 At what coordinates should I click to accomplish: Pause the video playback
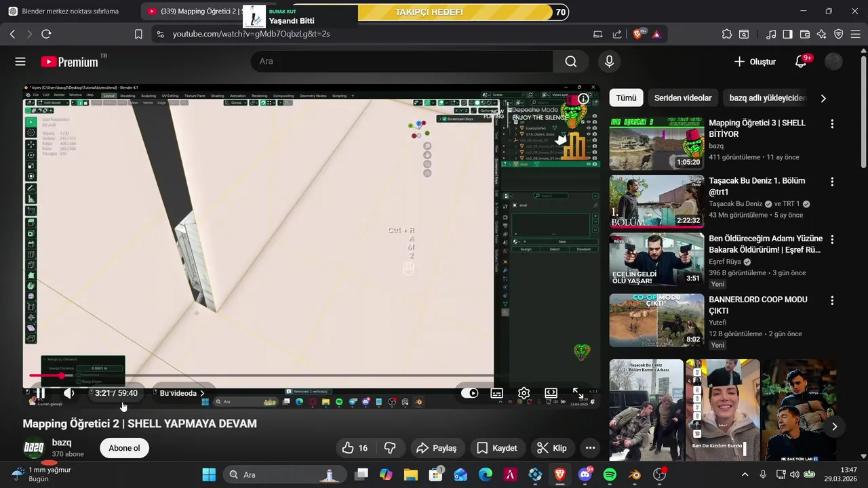[41, 393]
